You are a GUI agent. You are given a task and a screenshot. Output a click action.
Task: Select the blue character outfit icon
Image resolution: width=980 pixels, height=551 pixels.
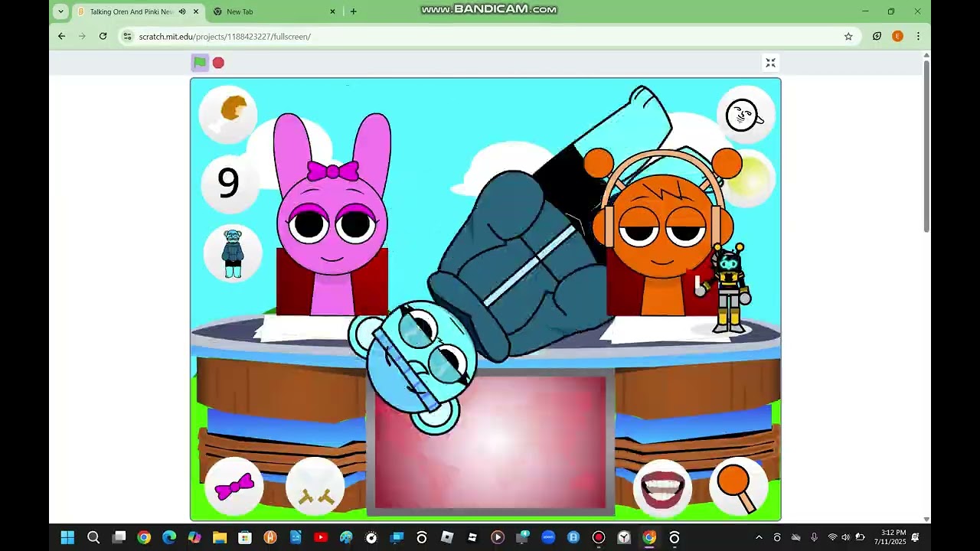click(x=233, y=253)
